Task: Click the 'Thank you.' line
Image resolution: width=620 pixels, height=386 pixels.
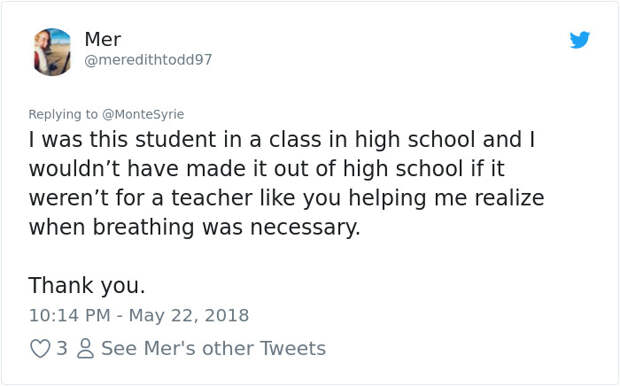Action: pyautogui.click(x=87, y=286)
